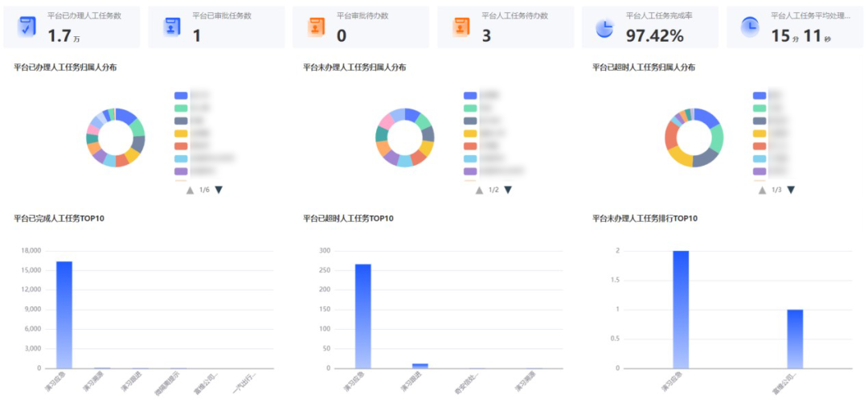Advance the 1/2 legend pager downward
The width and height of the screenshot is (868, 403).
click(x=508, y=190)
